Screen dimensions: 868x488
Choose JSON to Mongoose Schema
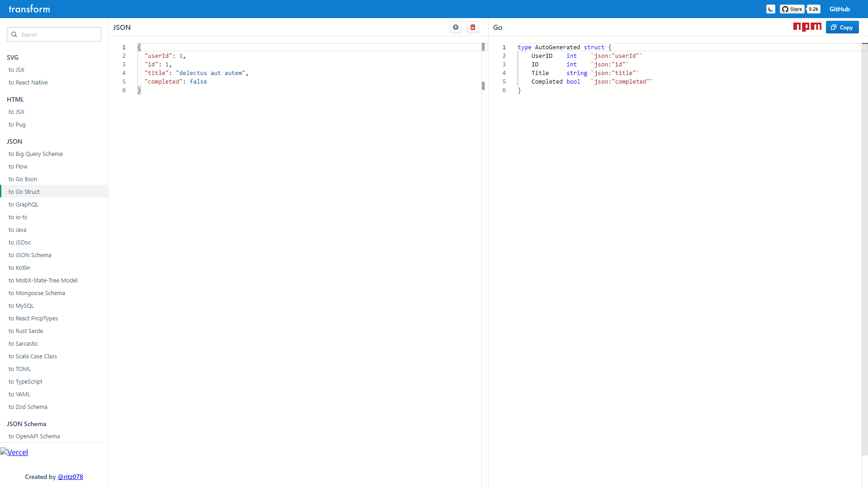[x=54, y=293]
